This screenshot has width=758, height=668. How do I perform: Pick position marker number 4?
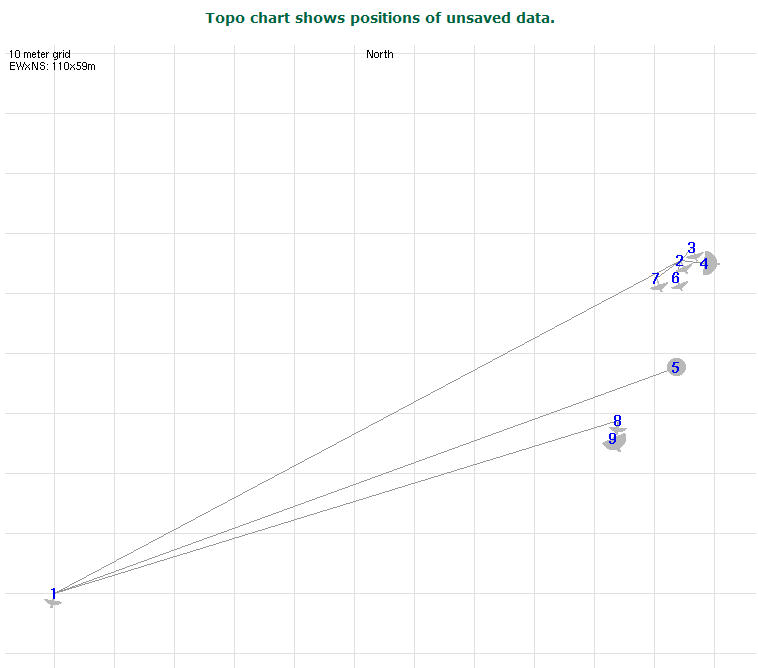pyautogui.click(x=704, y=264)
